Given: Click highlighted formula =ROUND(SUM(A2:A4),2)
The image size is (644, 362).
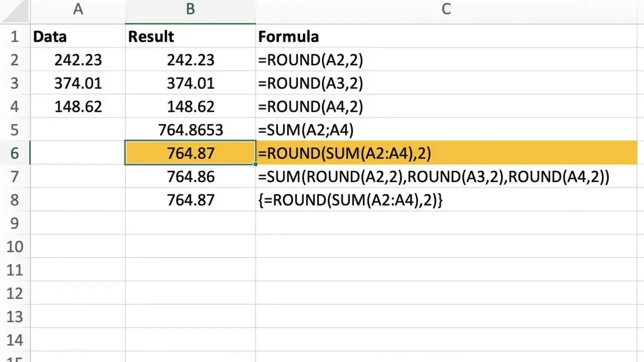Looking at the screenshot, I should [x=345, y=153].
